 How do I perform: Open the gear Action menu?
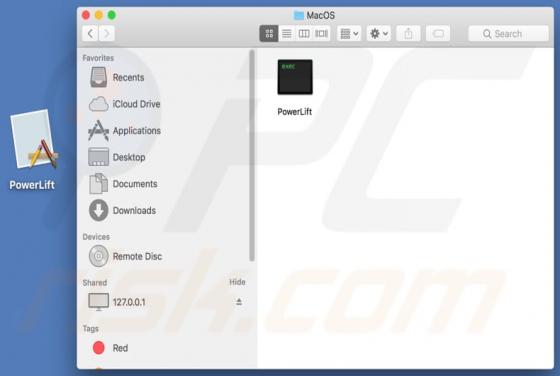pos(379,34)
